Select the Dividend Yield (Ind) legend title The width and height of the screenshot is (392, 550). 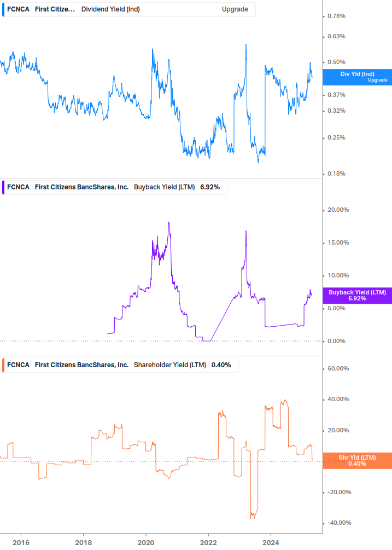click(110, 9)
